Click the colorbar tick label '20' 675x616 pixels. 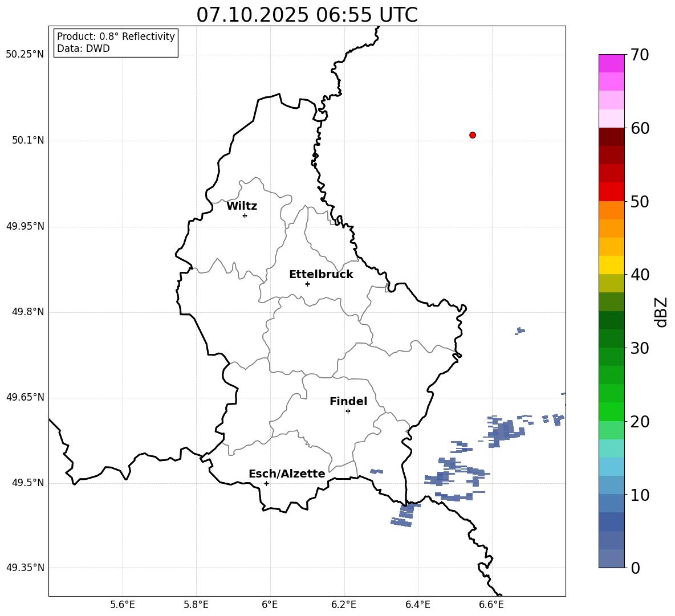point(640,422)
